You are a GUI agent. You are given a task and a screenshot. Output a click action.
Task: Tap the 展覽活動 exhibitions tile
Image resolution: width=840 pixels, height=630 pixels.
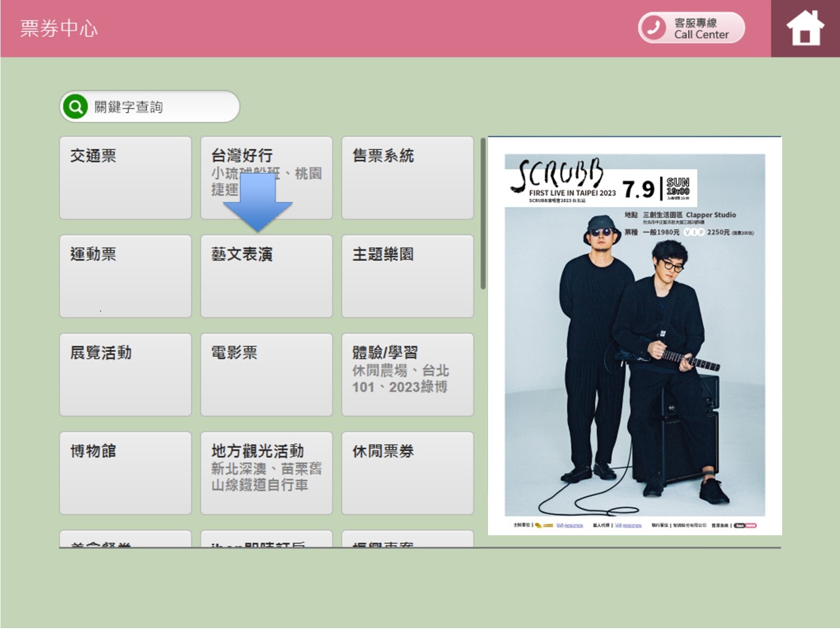[x=126, y=375]
